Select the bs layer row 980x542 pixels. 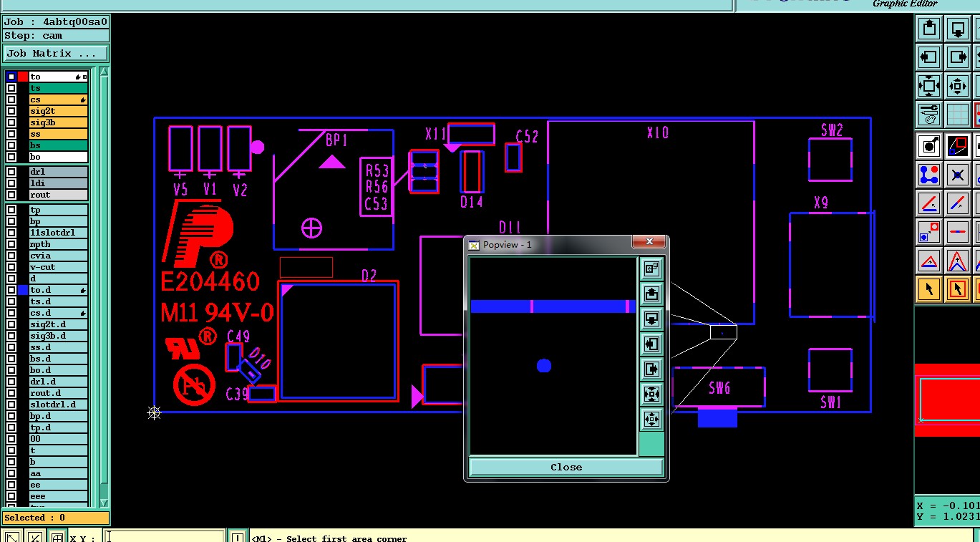tap(58, 145)
